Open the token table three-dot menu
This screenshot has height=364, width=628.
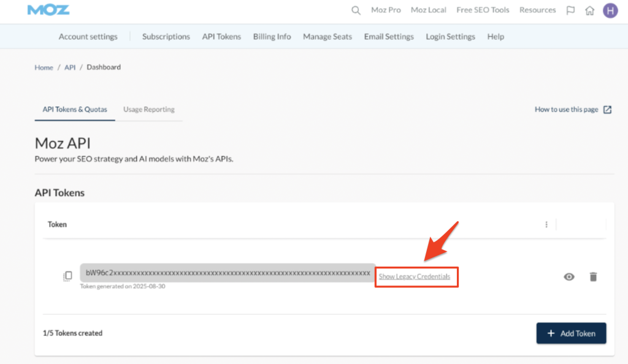click(x=546, y=225)
